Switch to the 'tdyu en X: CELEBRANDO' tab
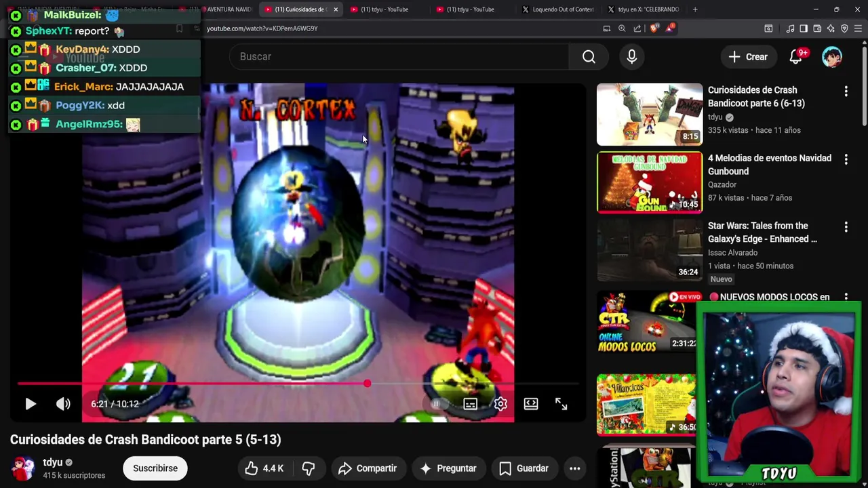The height and width of the screenshot is (488, 868). click(x=643, y=9)
